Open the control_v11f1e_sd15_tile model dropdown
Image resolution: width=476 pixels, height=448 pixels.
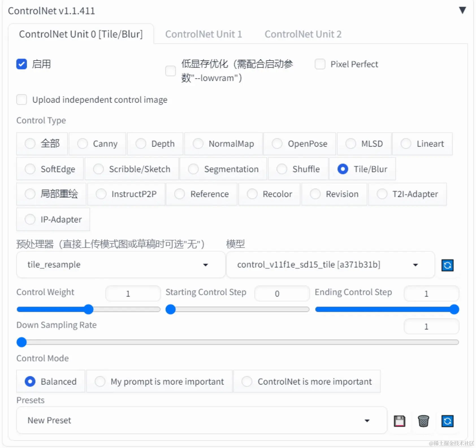pyautogui.click(x=330, y=265)
